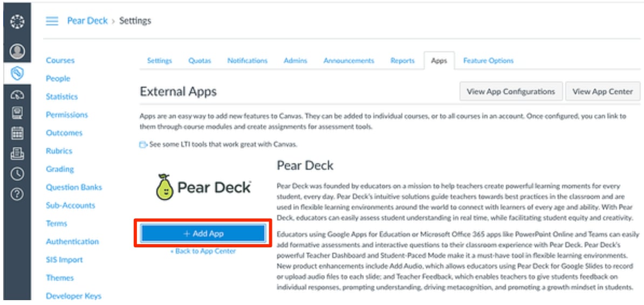Click the Add App button
644x305 pixels.
(x=203, y=233)
